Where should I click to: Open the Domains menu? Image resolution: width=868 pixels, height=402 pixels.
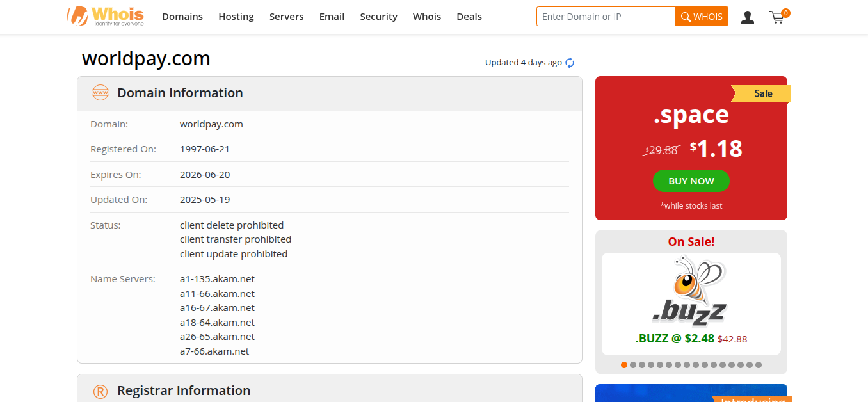(x=182, y=17)
